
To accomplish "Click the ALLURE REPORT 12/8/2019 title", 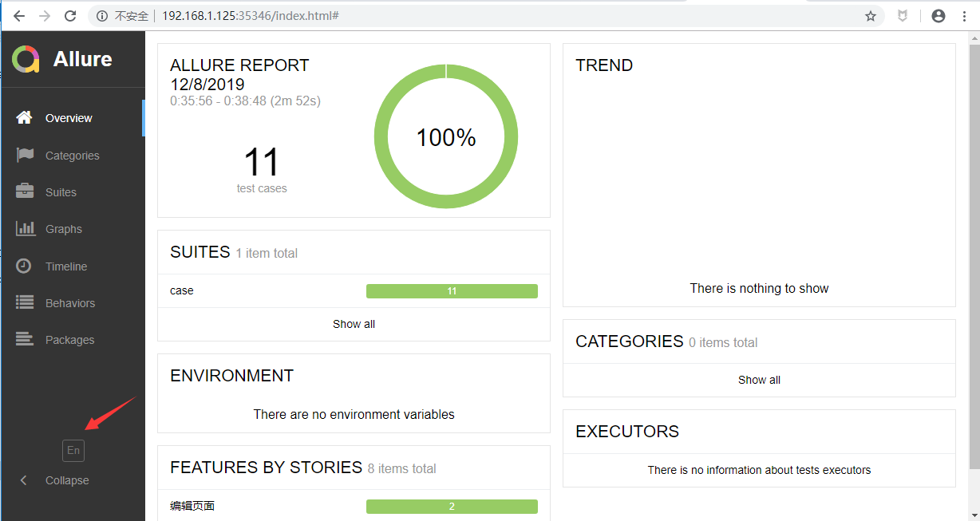I will click(239, 74).
